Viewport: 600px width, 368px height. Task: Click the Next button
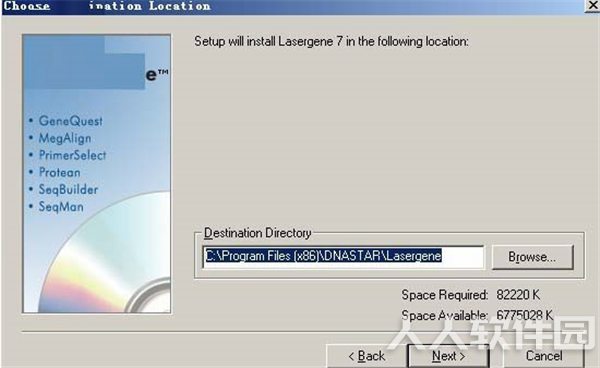(448, 356)
